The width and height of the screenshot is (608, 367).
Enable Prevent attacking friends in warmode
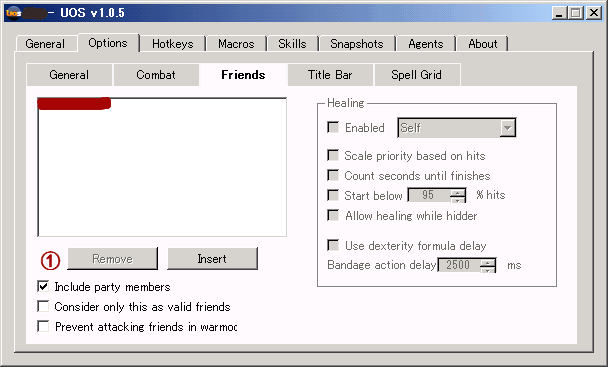(43, 326)
